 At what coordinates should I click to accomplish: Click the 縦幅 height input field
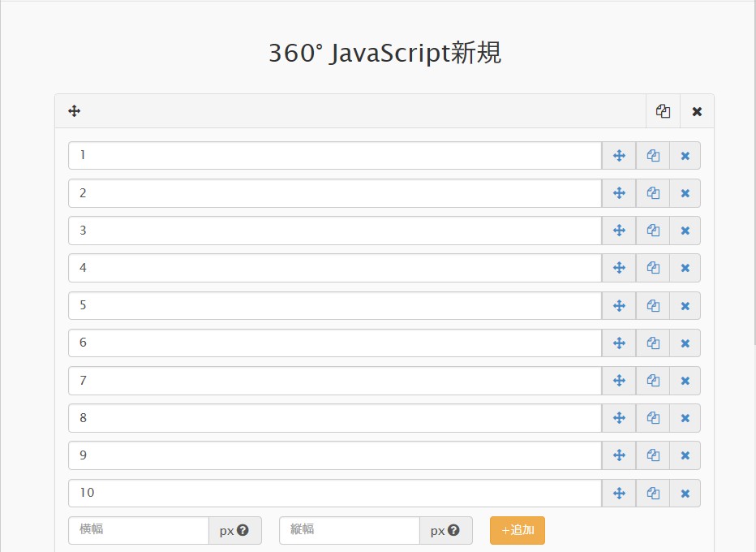(x=350, y=530)
